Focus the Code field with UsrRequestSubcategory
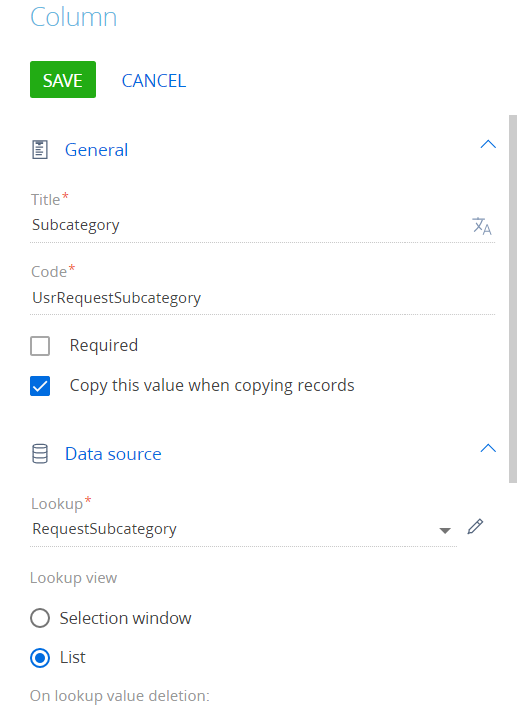Image resolution: width=519 pixels, height=718 pixels. click(x=262, y=298)
